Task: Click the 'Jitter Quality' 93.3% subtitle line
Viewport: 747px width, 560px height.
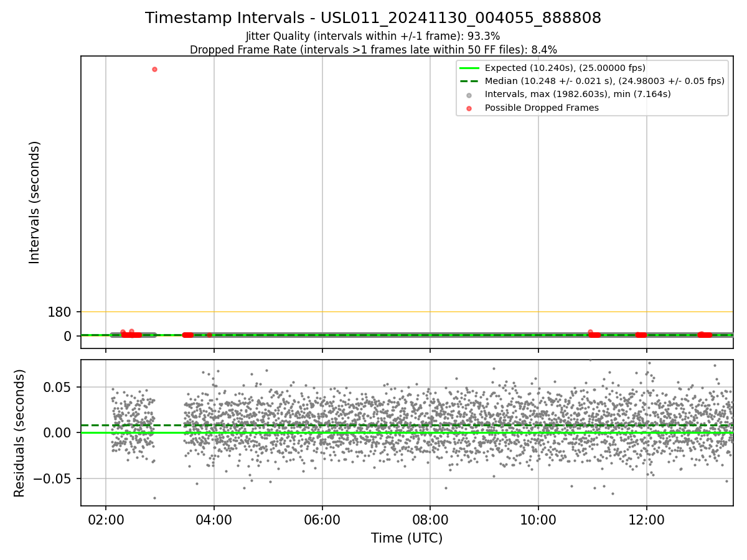Action: (373, 36)
